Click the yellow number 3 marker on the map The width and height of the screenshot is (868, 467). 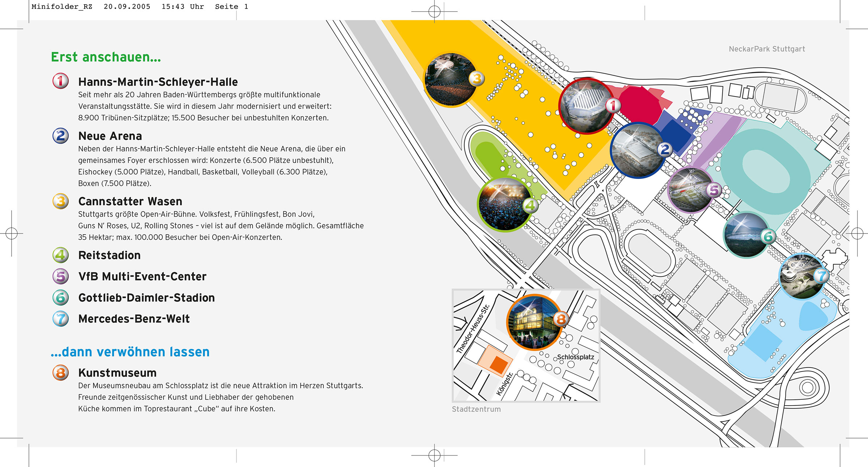(x=477, y=78)
